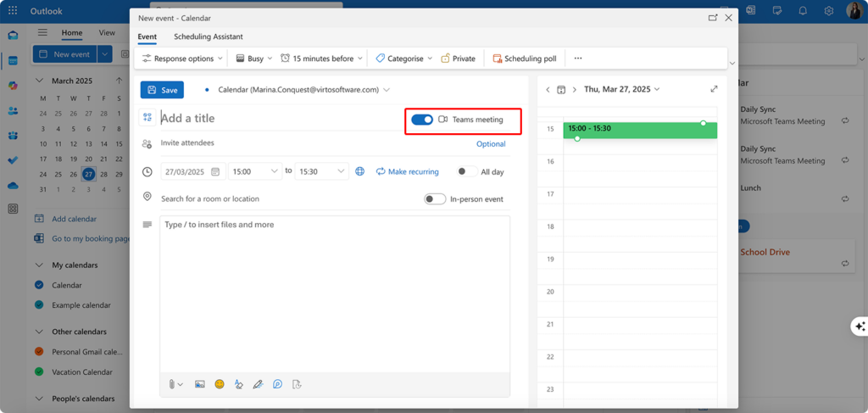Screen dimensions: 868x413
Task: Expand the 15 minutes before reminder dropdown
Action: pos(323,59)
